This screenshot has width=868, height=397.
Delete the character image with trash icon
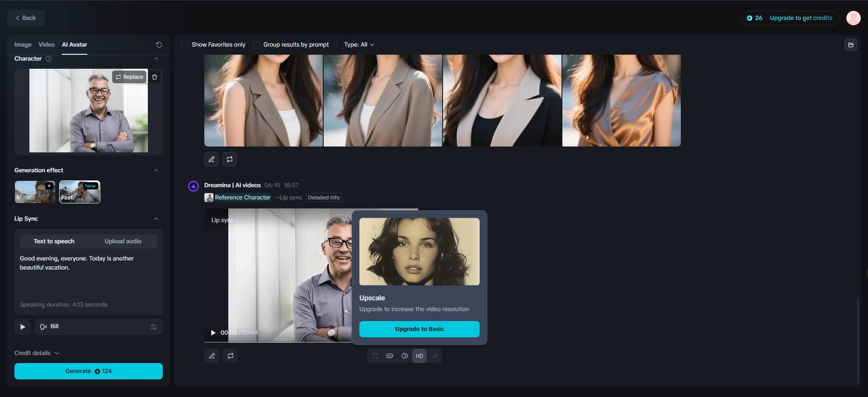click(155, 77)
